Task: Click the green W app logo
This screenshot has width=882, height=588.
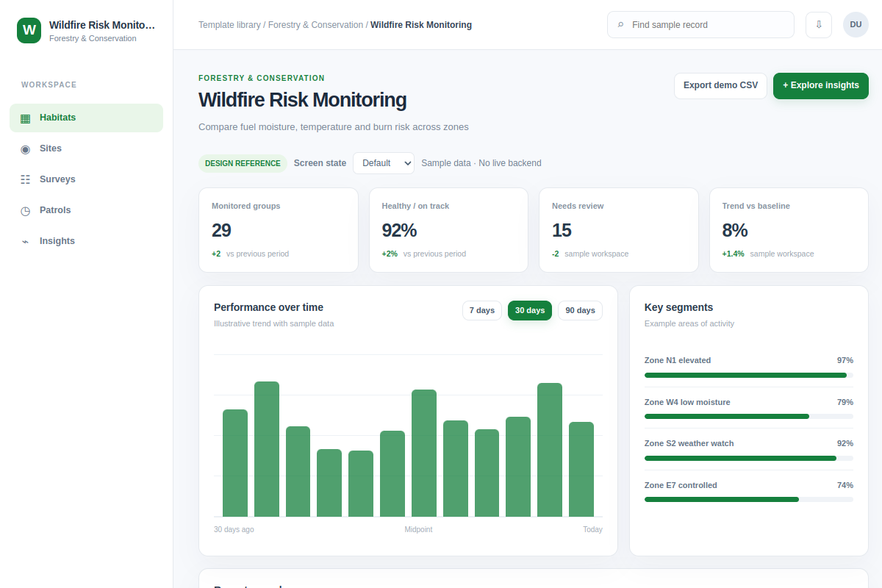Action: coord(29,30)
